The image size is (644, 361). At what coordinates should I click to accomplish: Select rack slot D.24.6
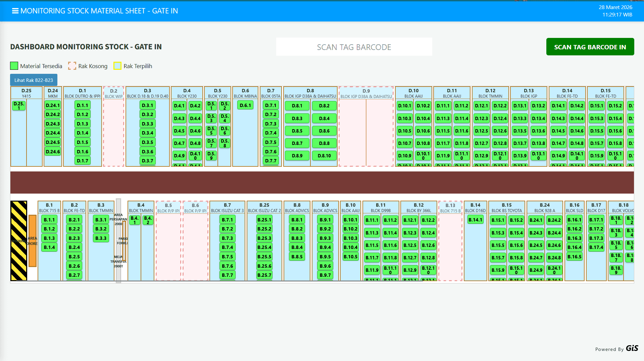click(53, 152)
